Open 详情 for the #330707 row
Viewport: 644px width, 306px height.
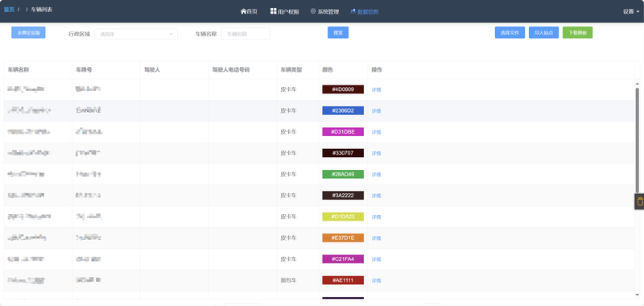376,153
